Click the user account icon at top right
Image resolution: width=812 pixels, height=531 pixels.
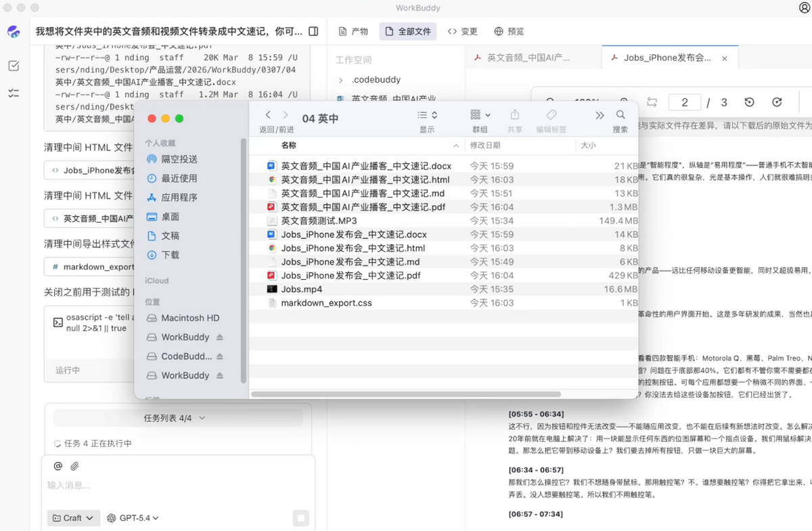point(804,8)
